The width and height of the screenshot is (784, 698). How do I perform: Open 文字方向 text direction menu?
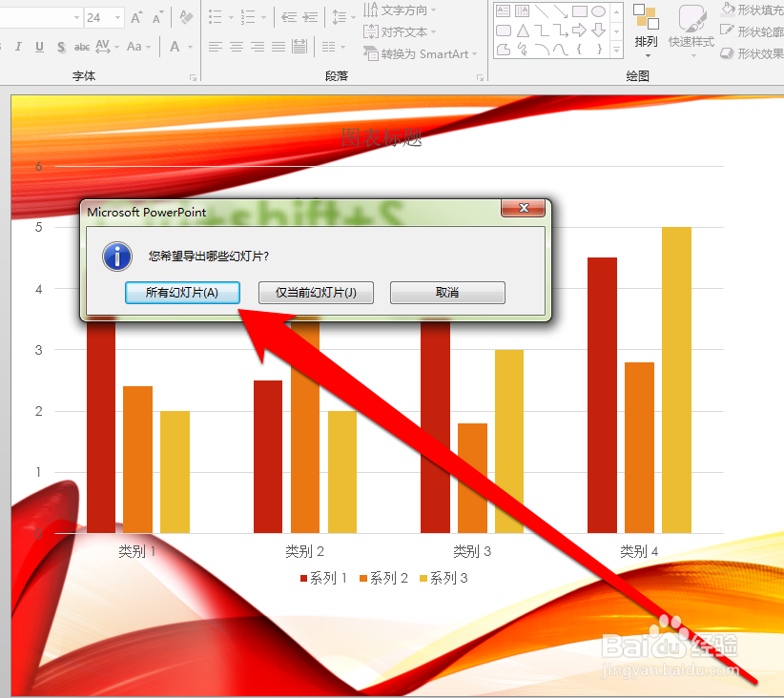(400, 10)
